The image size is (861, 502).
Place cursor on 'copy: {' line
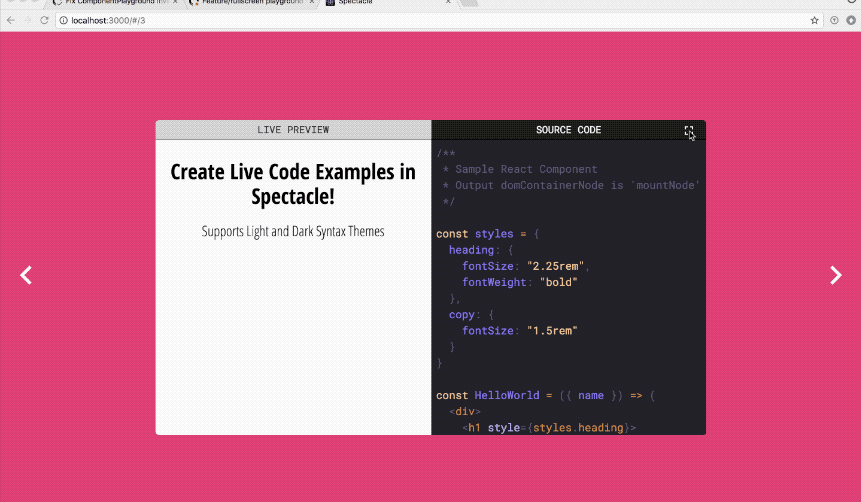471,315
